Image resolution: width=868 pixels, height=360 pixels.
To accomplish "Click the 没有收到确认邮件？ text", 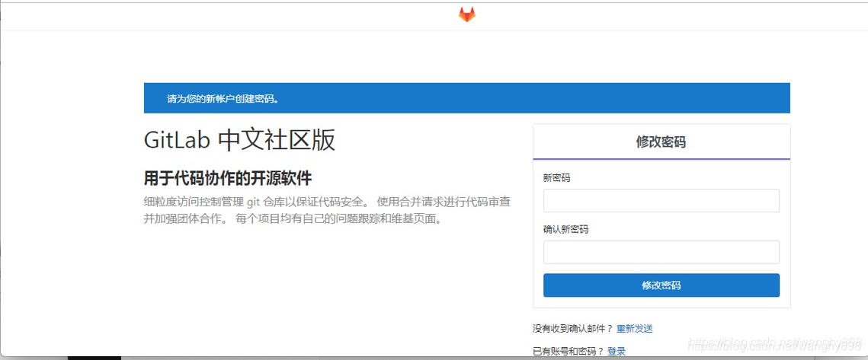I will 573,329.
